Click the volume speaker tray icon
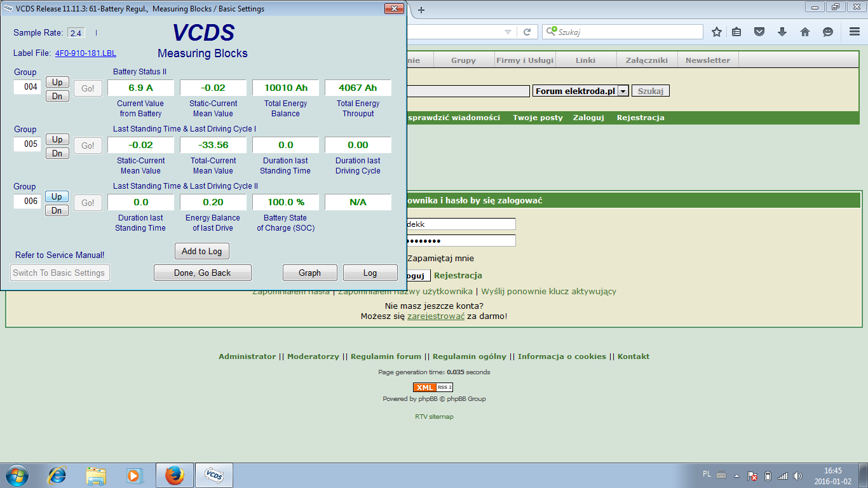Image resolution: width=868 pixels, height=488 pixels. 798,475
